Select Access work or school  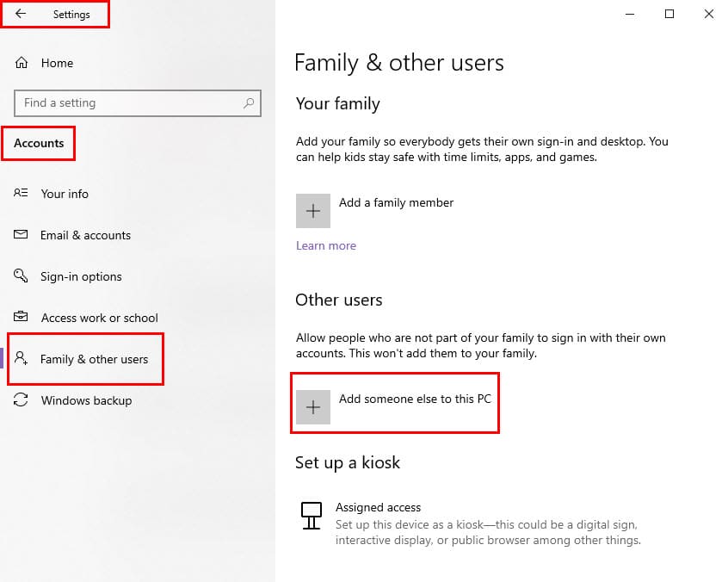click(99, 319)
